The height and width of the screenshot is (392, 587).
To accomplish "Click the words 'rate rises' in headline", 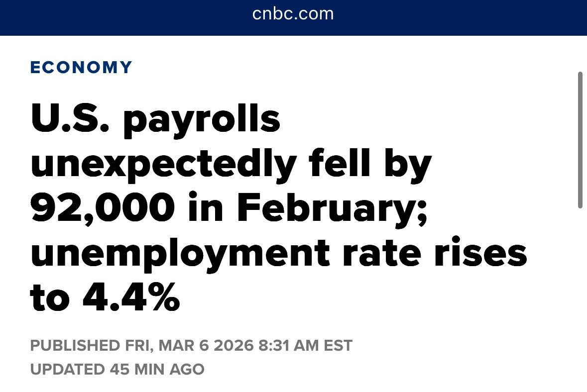I will click(435, 253).
